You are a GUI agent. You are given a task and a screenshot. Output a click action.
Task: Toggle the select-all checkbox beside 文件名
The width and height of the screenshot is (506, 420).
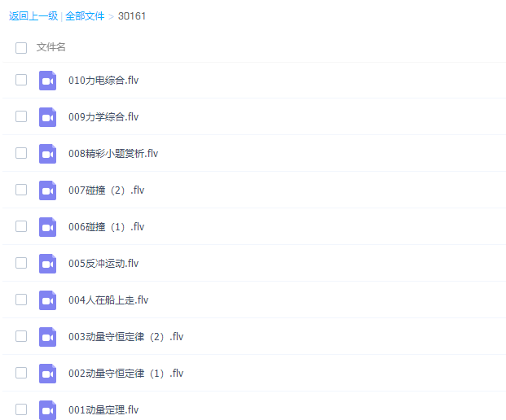coord(21,48)
